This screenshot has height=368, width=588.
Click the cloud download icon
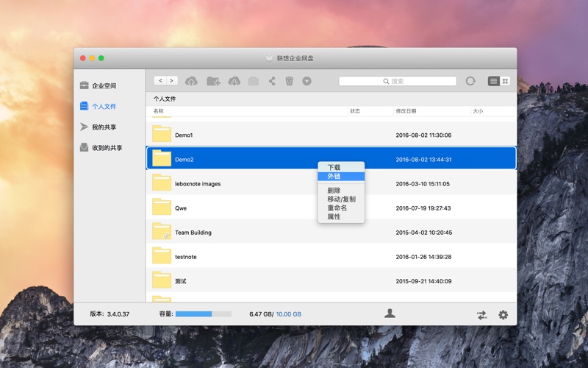click(234, 81)
